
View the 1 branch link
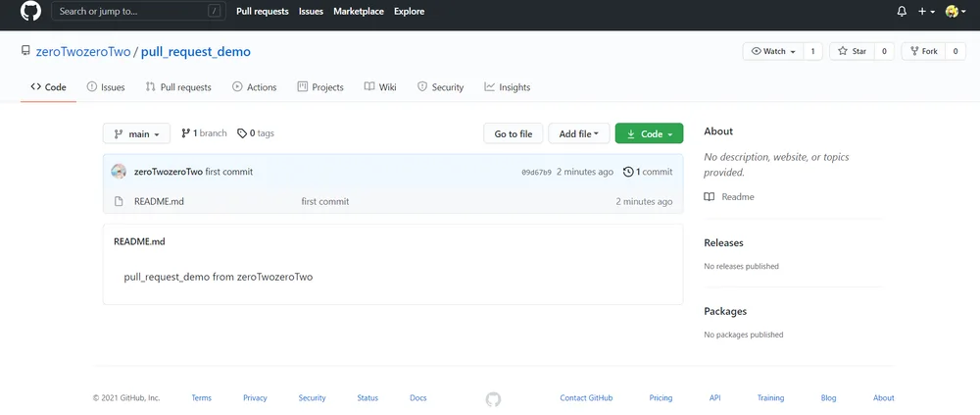tap(204, 133)
